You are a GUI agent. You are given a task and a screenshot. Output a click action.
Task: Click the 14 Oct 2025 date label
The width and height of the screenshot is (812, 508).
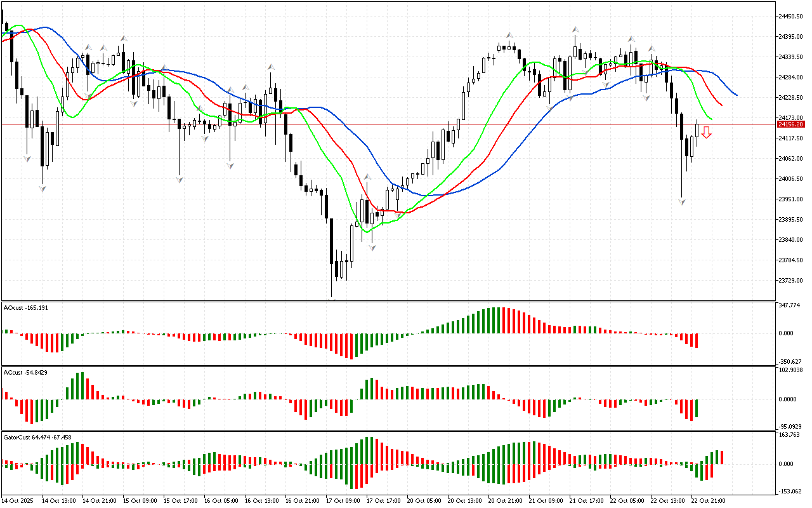click(18, 500)
